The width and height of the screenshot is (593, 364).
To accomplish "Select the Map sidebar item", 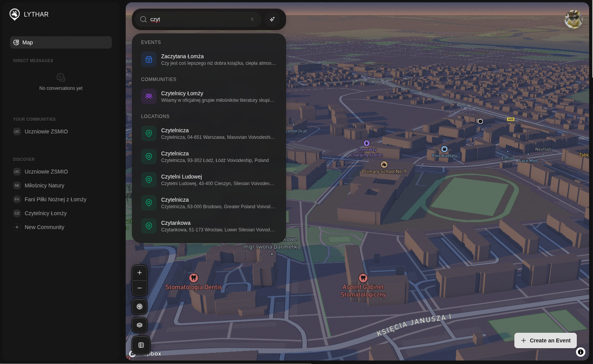I will (61, 42).
